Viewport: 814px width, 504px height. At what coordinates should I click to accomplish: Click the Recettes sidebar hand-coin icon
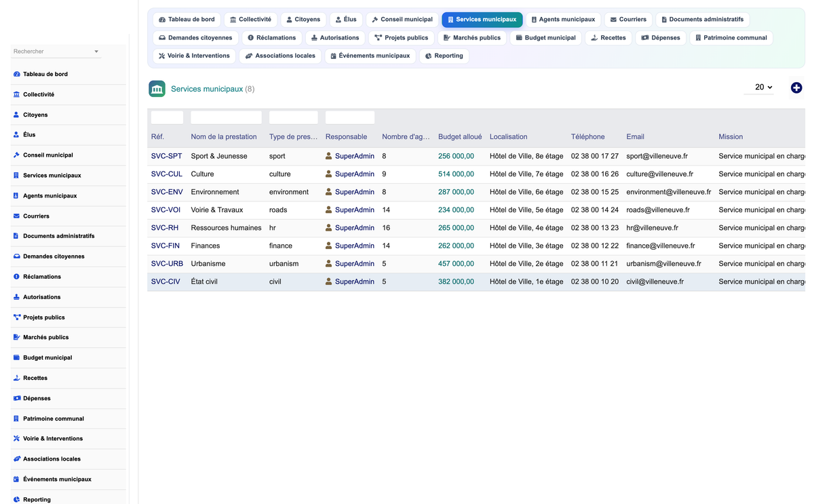(x=16, y=378)
